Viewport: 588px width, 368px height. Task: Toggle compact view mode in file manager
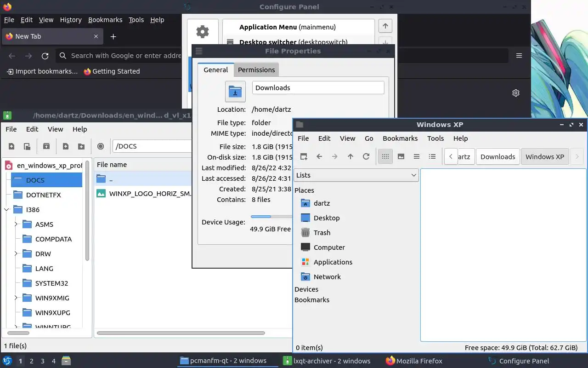pyautogui.click(x=417, y=156)
